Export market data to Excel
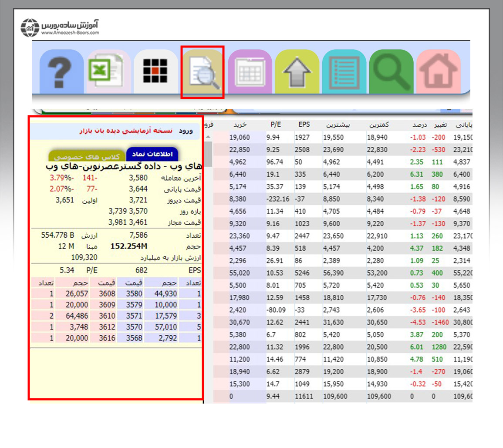 tap(107, 70)
